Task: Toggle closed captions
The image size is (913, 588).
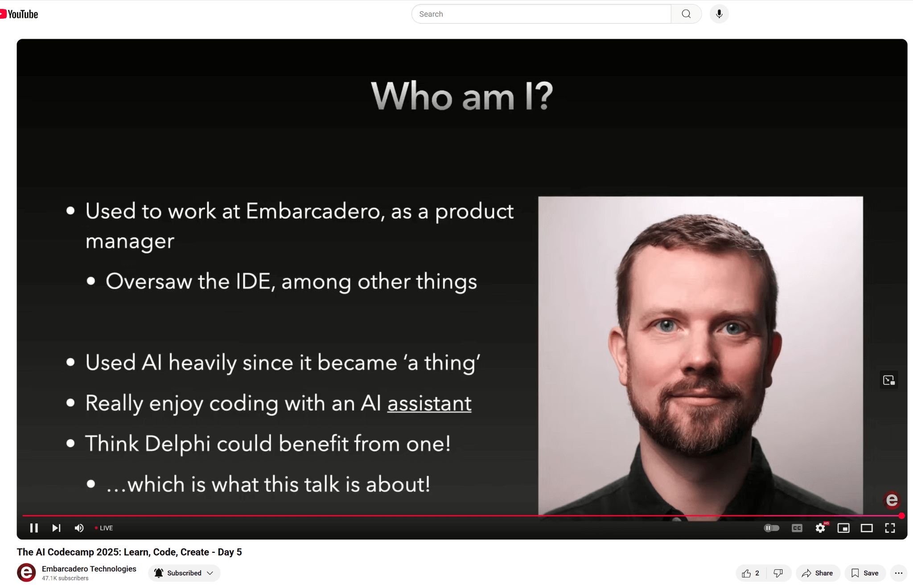Action: (x=797, y=528)
